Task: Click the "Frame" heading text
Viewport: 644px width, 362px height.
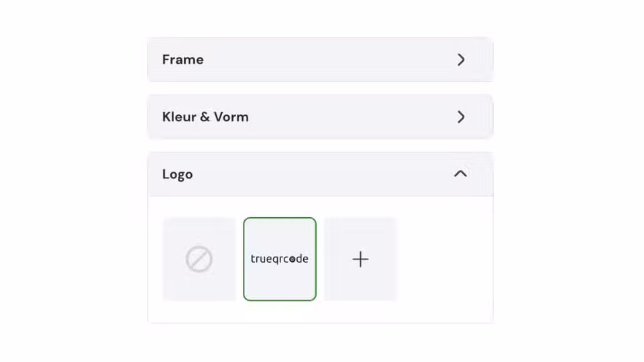Action: tap(182, 60)
